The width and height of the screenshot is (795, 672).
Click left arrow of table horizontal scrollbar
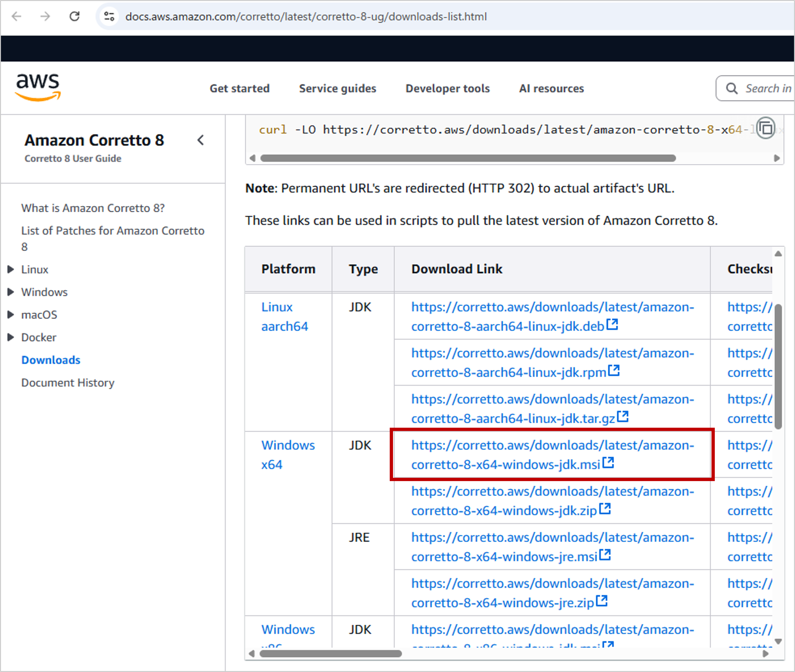[x=251, y=654]
